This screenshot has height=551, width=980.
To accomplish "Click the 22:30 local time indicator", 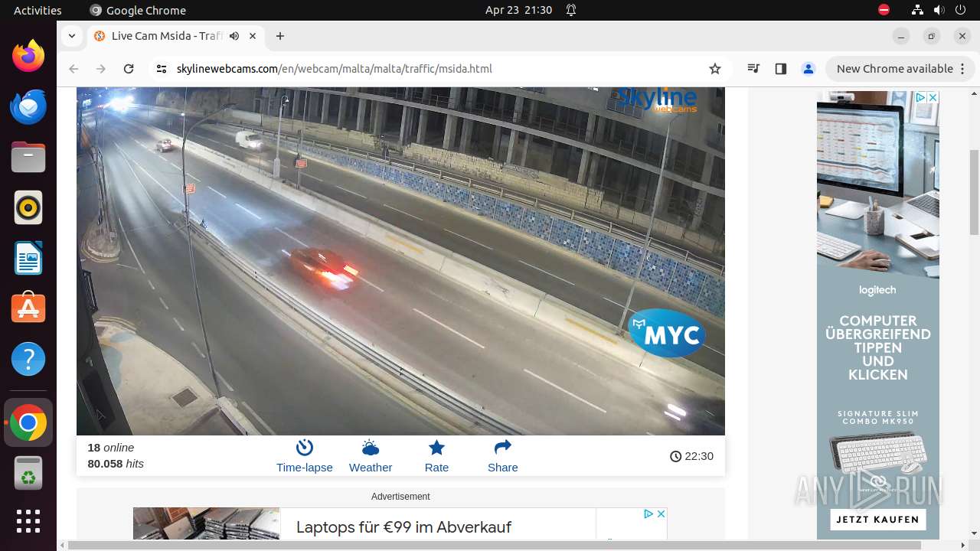I will [691, 456].
